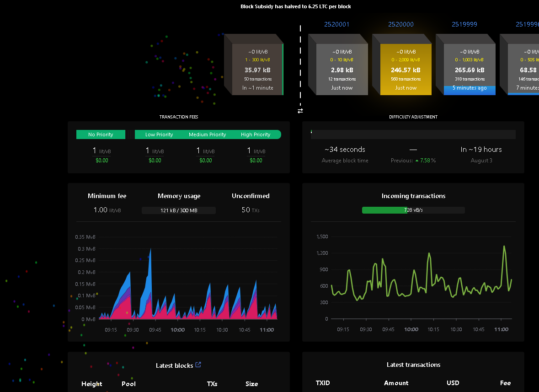Click the '1.00 lit/vB' minimum fee value

107,210
